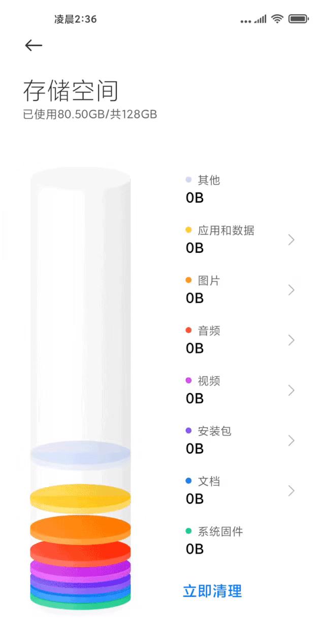
Task: Expand the 图片 storage details
Action: click(x=291, y=289)
